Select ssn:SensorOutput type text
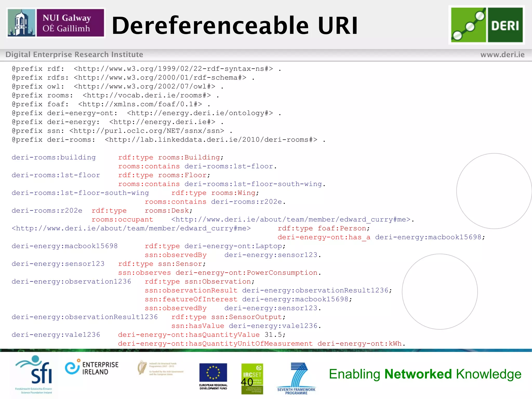The width and height of the screenshot is (532, 399). [x=247, y=317]
